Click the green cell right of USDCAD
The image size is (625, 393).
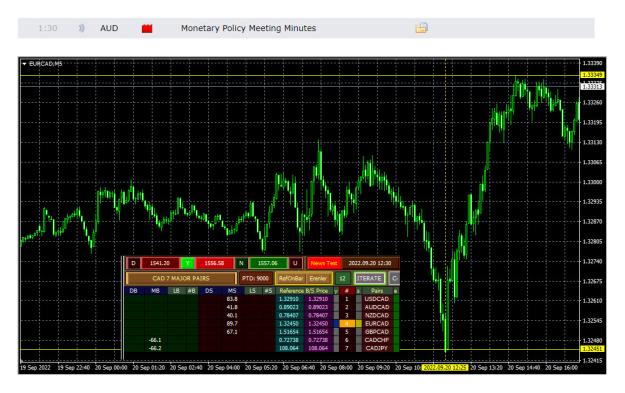click(x=396, y=299)
